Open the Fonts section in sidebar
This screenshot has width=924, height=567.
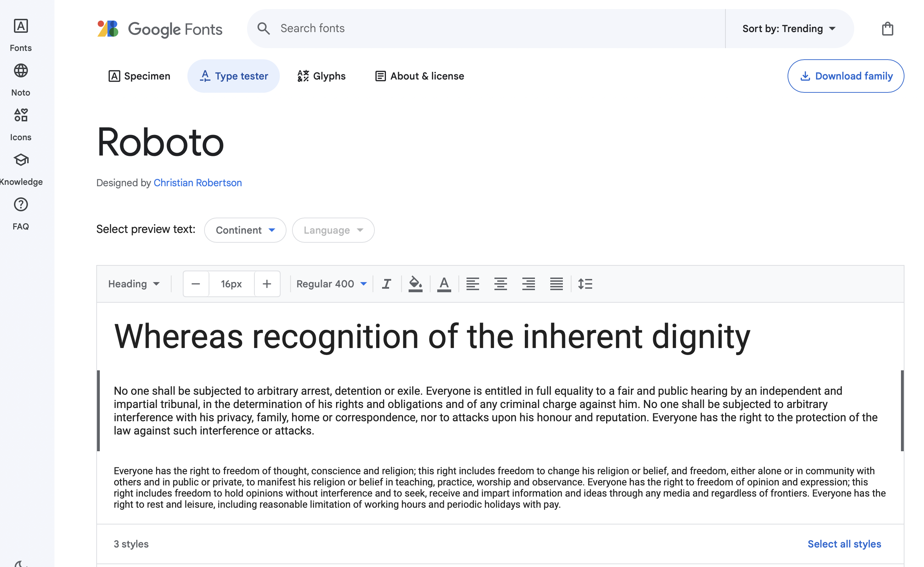pyautogui.click(x=21, y=35)
